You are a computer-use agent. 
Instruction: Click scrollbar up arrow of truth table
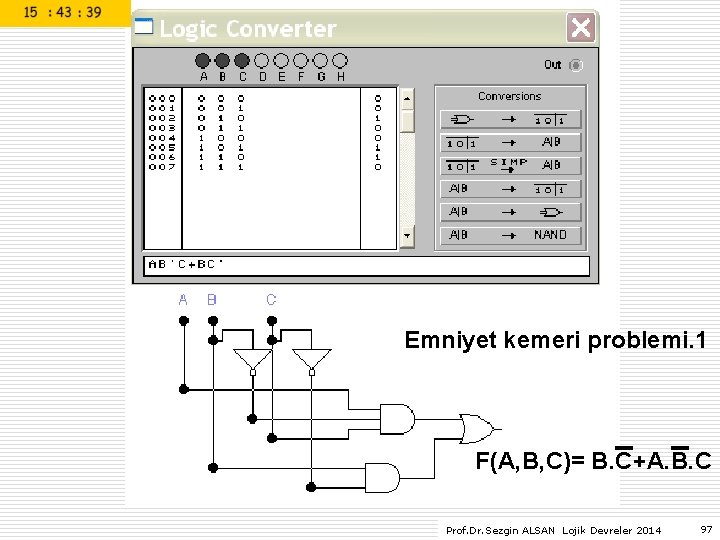coord(407,99)
